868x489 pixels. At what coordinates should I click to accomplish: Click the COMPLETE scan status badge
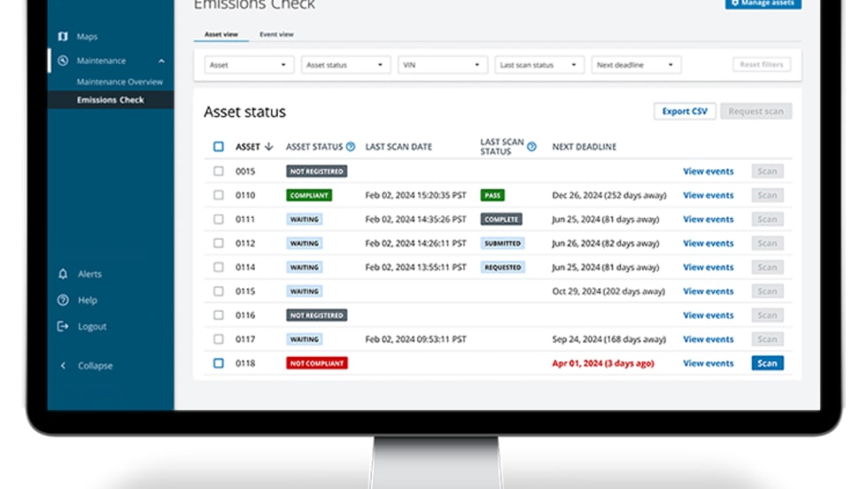click(501, 220)
